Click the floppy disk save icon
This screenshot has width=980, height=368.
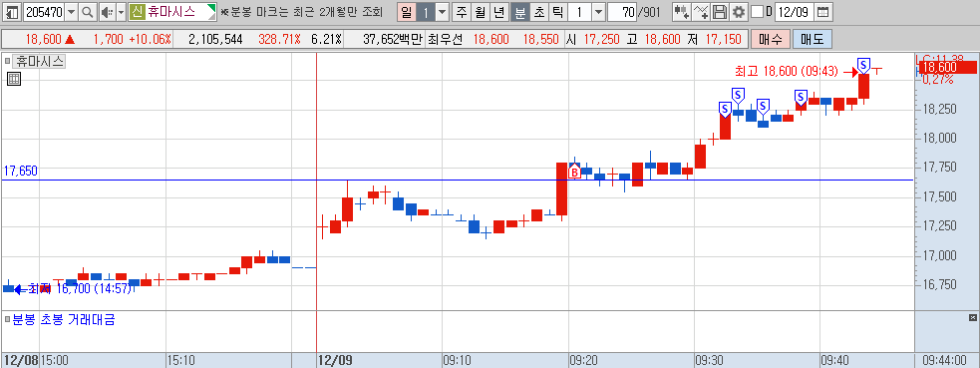click(x=720, y=12)
